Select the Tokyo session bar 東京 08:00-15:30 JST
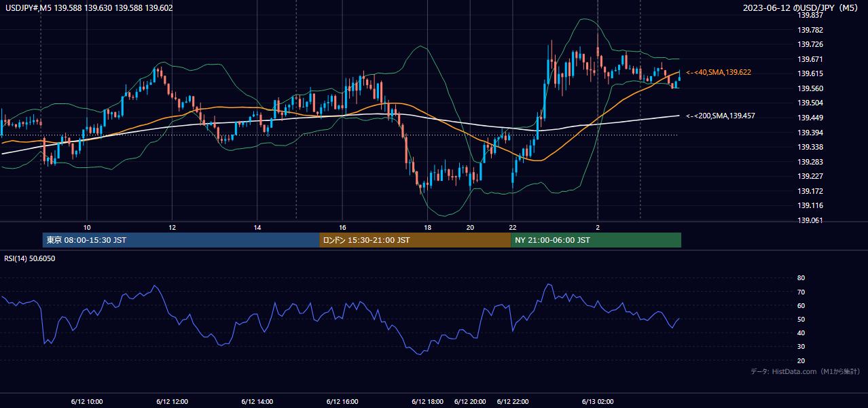The image size is (868, 408). [181, 240]
